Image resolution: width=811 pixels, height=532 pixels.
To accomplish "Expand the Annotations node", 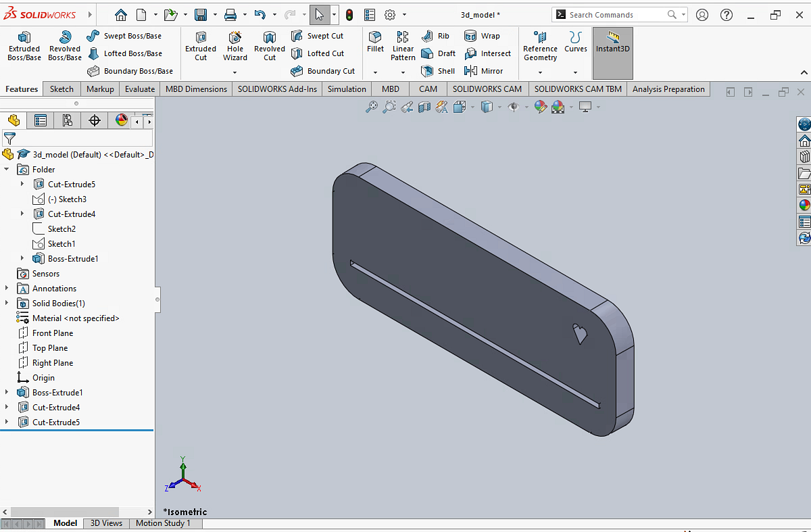I will coord(7,288).
